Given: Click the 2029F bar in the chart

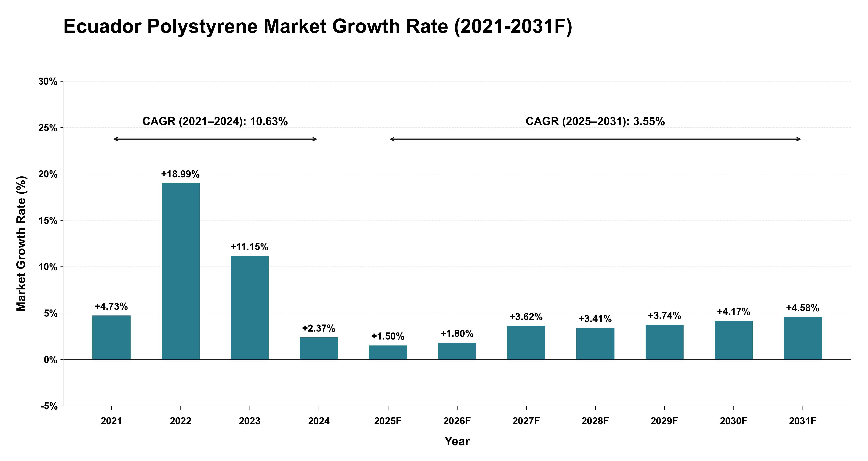Looking at the screenshot, I should coord(665,342).
